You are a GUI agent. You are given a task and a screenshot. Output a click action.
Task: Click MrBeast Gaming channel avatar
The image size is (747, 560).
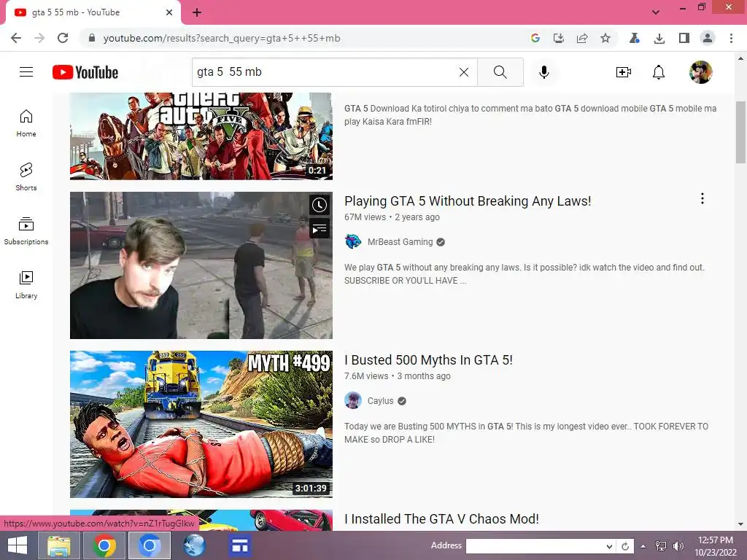point(352,242)
